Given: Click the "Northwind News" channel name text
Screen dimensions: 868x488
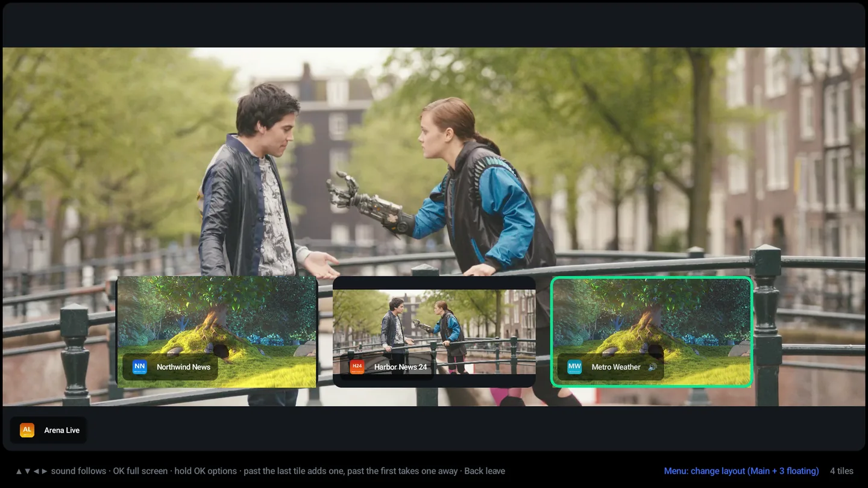Looking at the screenshot, I should [x=183, y=367].
